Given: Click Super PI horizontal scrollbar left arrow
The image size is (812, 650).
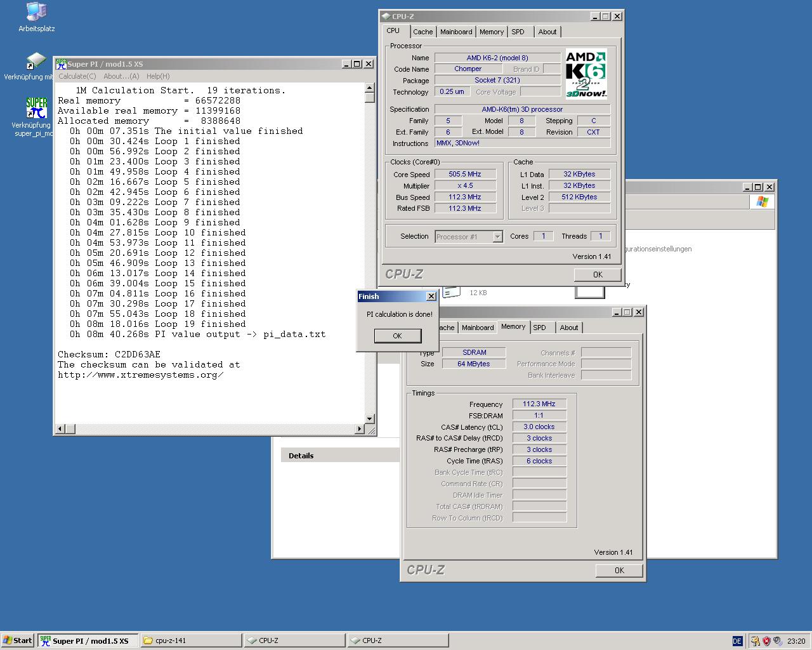Looking at the screenshot, I should 60,429.
